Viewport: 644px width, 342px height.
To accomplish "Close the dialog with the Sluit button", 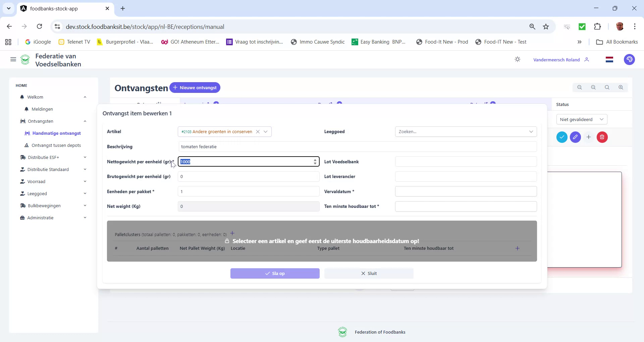I will click(369, 273).
